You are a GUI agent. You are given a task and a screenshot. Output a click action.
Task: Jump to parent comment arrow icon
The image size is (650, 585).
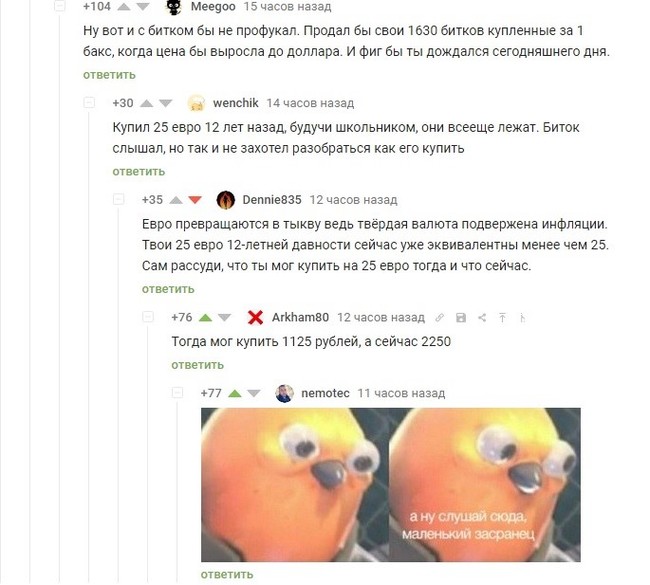pyautogui.click(x=502, y=318)
